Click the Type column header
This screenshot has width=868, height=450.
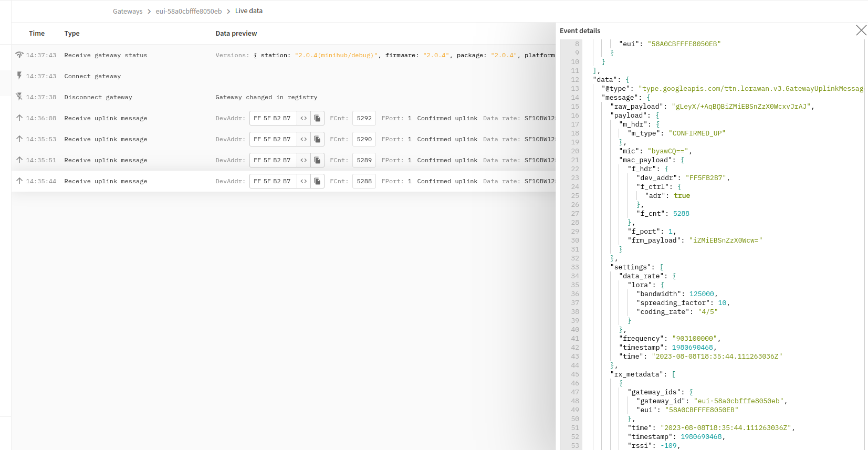72,33
